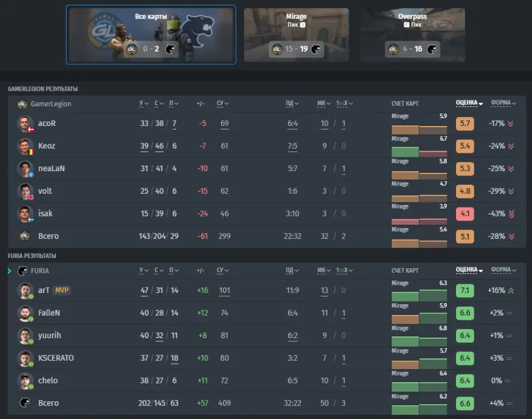Click FURIA panther logo in table header
This screenshot has height=419, width=532.
coord(23,271)
